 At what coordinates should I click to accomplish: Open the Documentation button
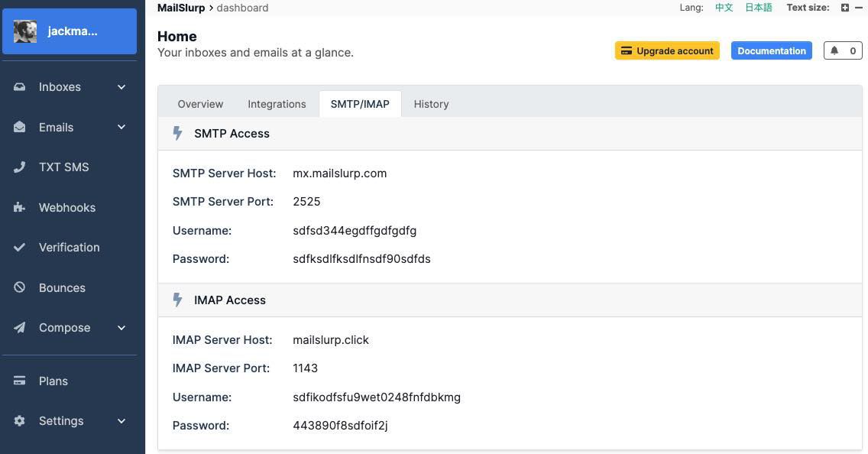(x=771, y=51)
